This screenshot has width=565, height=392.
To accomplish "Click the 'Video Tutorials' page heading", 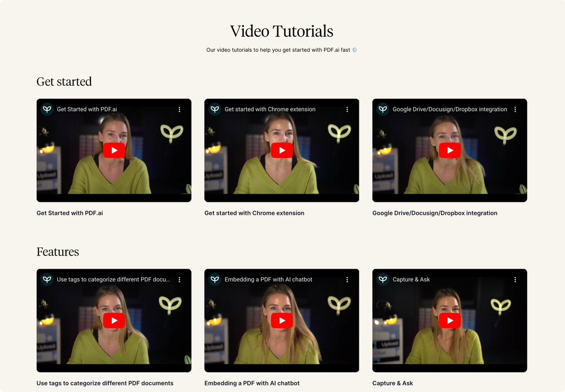I will (282, 31).
